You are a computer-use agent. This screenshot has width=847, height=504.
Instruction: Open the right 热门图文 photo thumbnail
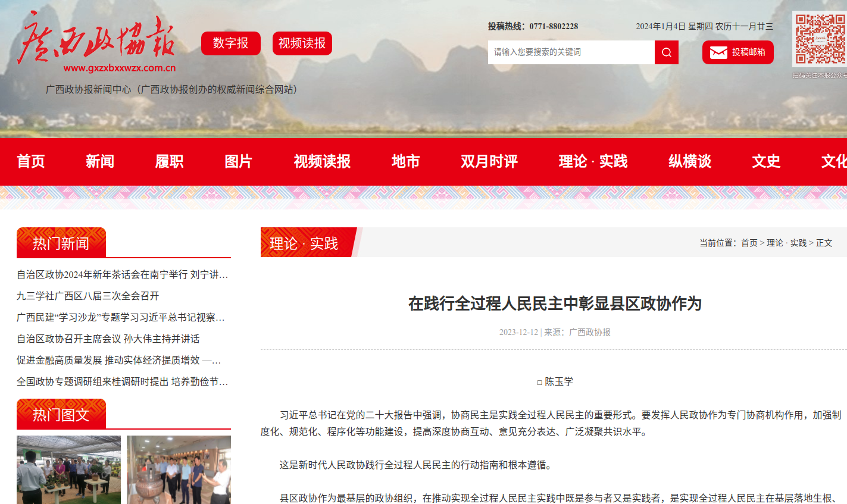click(179, 469)
